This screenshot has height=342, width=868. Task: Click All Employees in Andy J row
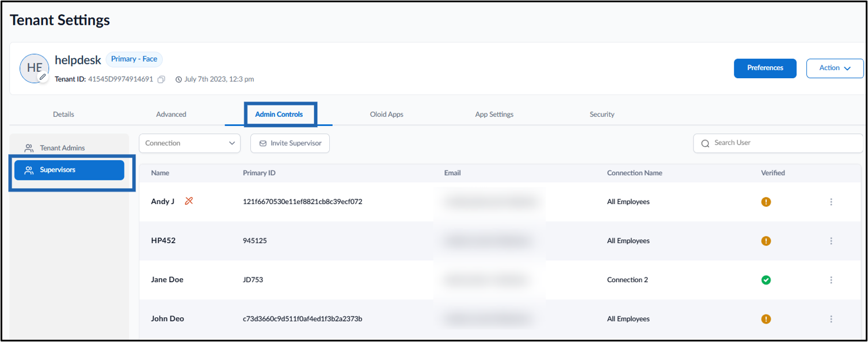(x=629, y=202)
